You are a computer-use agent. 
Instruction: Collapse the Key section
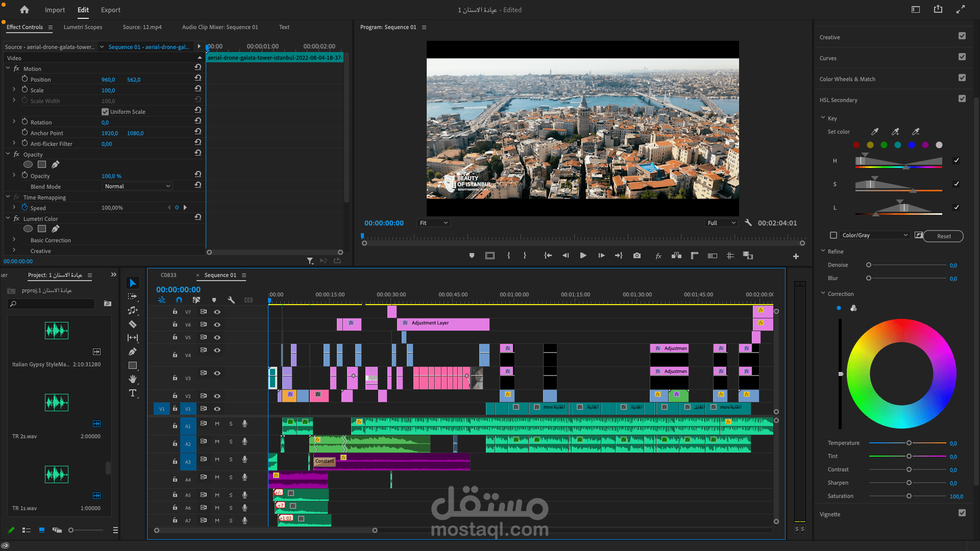823,118
